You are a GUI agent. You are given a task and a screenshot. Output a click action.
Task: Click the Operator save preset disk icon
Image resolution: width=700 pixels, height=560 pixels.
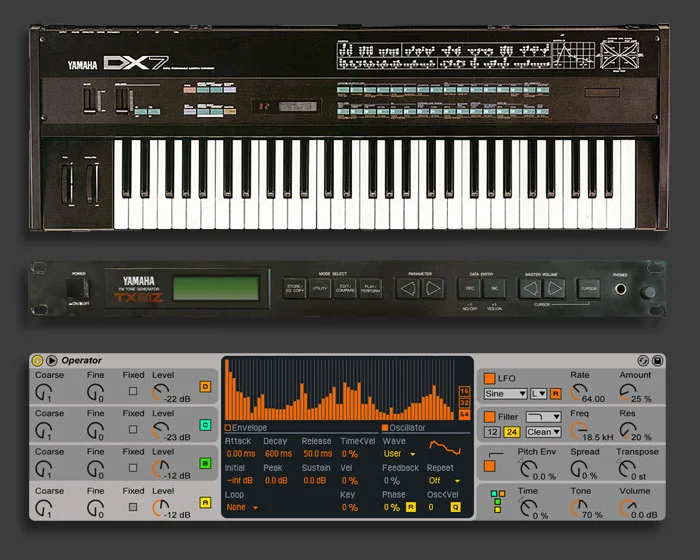[x=658, y=360]
